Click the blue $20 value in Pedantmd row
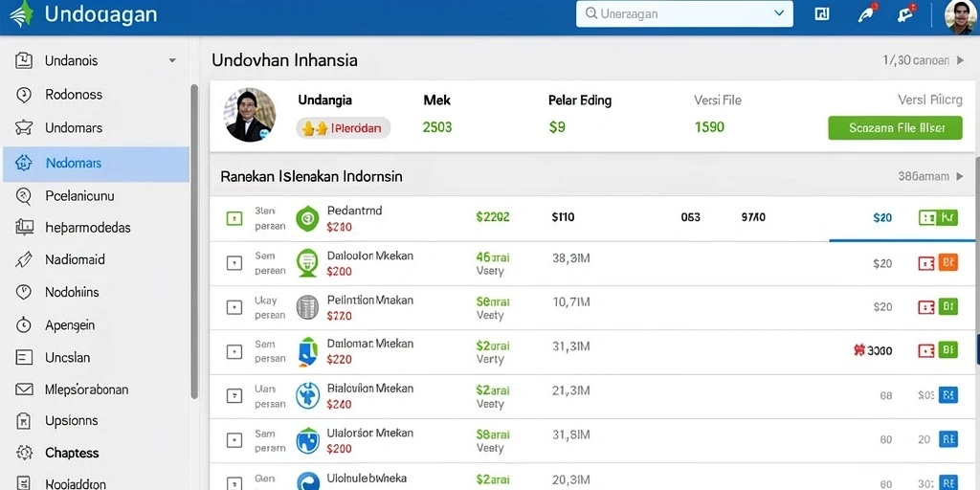 pyautogui.click(x=882, y=218)
